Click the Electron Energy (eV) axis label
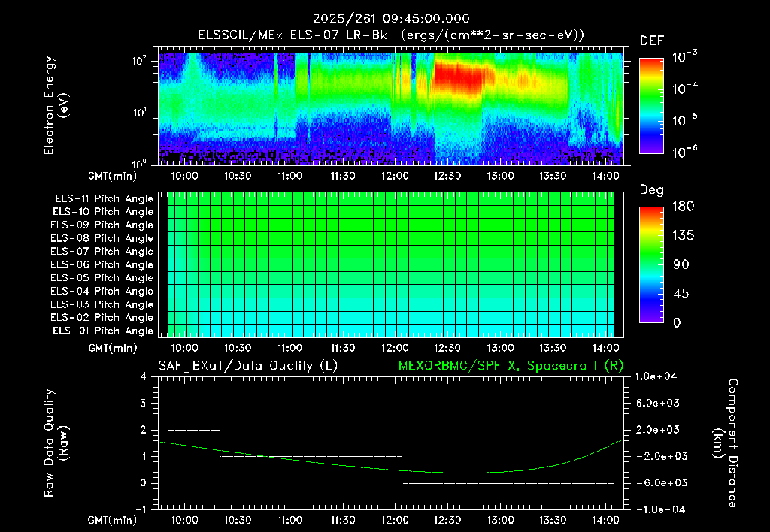This screenshot has width=770, height=532. [x=56, y=105]
